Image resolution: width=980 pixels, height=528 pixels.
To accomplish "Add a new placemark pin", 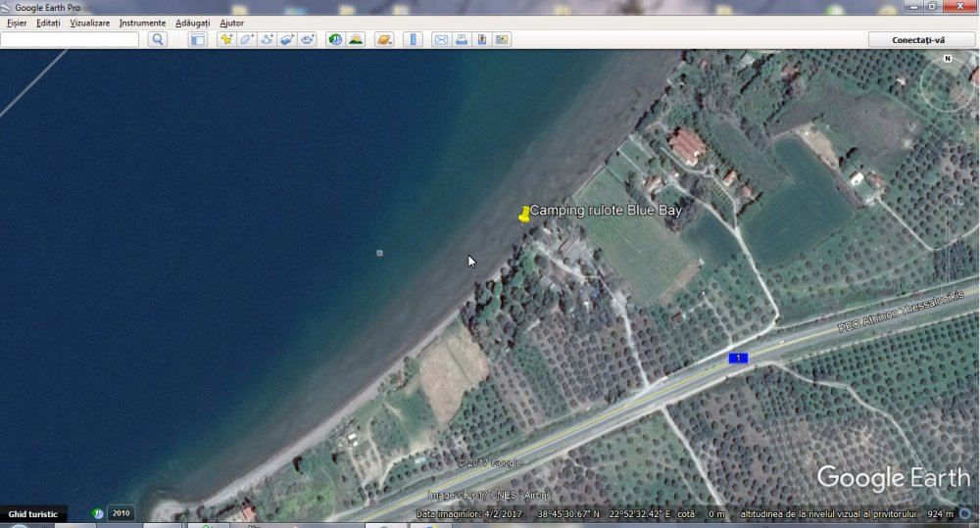I will click(226, 40).
